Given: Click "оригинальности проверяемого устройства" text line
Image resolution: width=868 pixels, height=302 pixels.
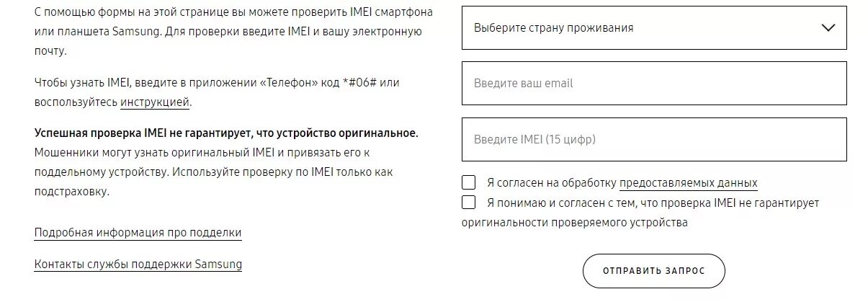Looking at the screenshot, I should click(x=574, y=223).
